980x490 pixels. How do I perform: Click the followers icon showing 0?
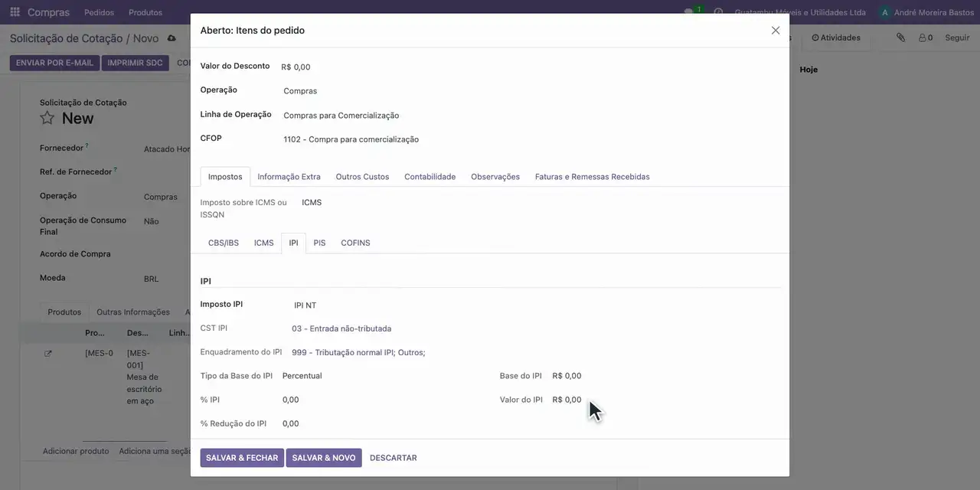[x=926, y=38]
